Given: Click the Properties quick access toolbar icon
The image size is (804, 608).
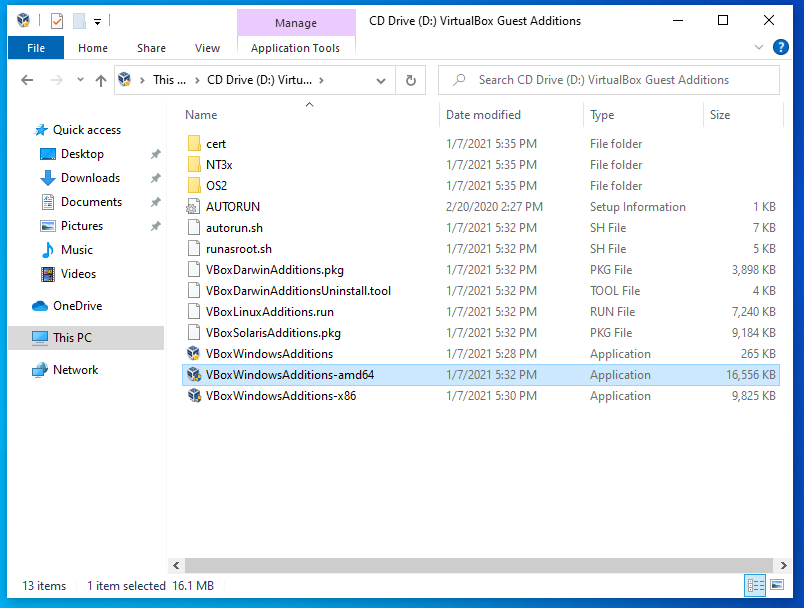Looking at the screenshot, I should pos(57,21).
